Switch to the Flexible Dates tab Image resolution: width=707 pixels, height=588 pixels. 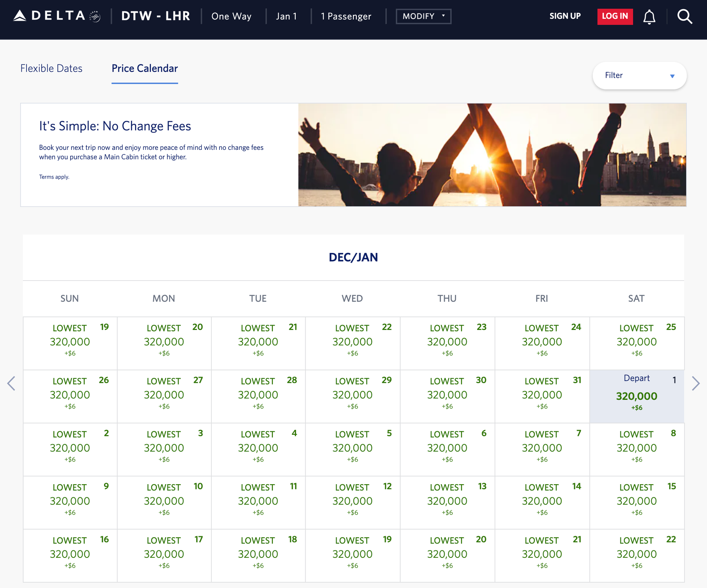[51, 68]
